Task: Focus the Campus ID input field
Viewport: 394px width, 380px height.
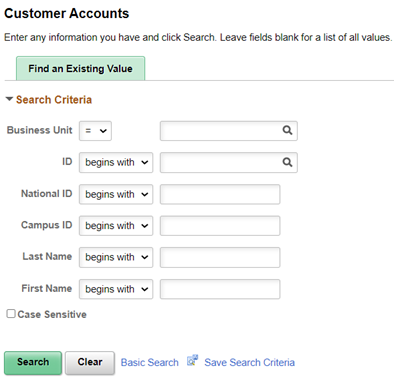Action: (220, 226)
